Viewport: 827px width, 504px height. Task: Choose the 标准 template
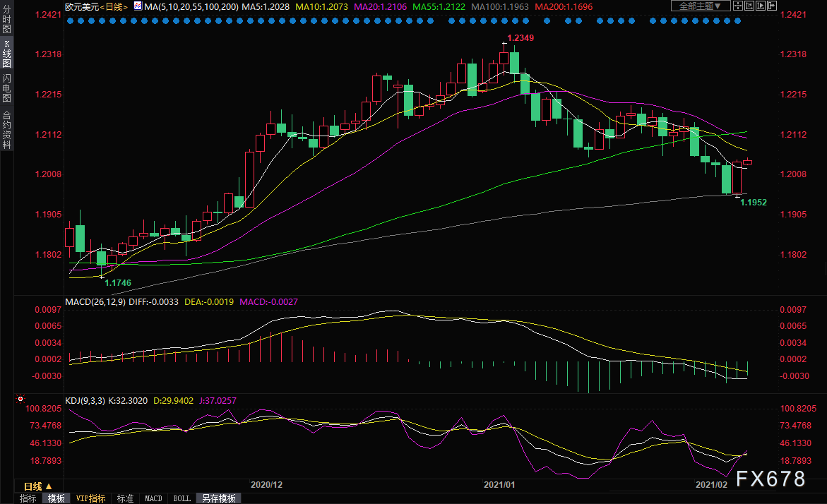(125, 498)
